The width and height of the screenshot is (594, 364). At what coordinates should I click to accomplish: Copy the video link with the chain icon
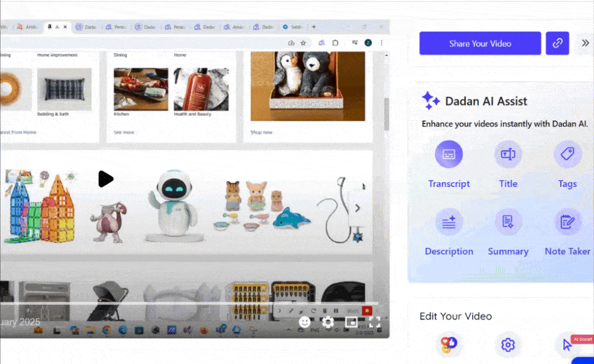tap(557, 43)
